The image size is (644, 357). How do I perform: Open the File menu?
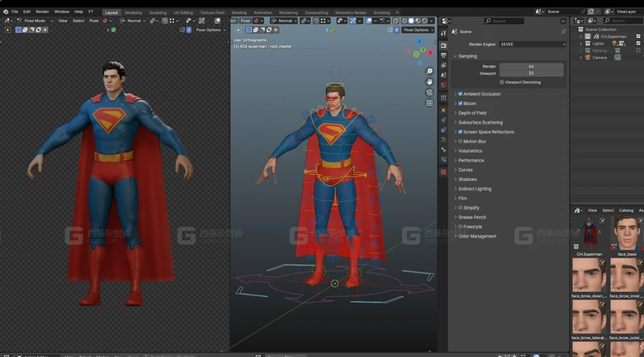coord(15,12)
